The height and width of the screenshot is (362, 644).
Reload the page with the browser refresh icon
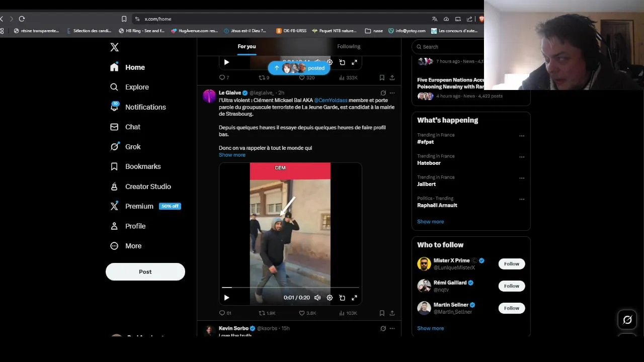(x=22, y=19)
